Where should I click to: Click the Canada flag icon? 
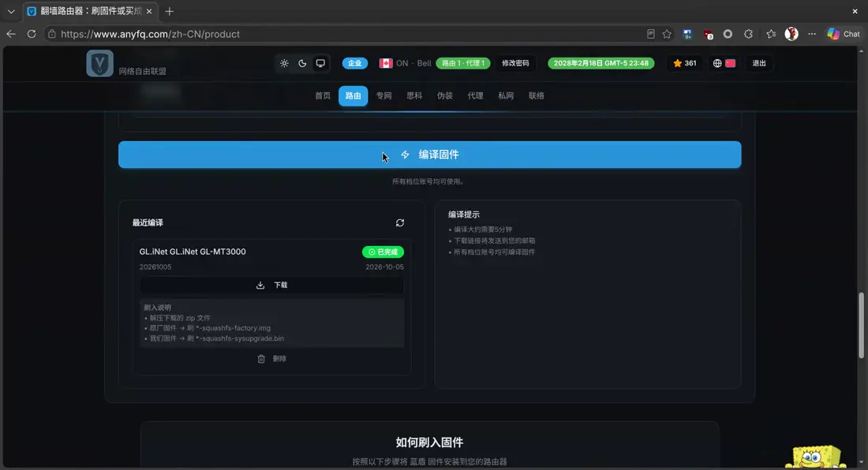click(385, 63)
